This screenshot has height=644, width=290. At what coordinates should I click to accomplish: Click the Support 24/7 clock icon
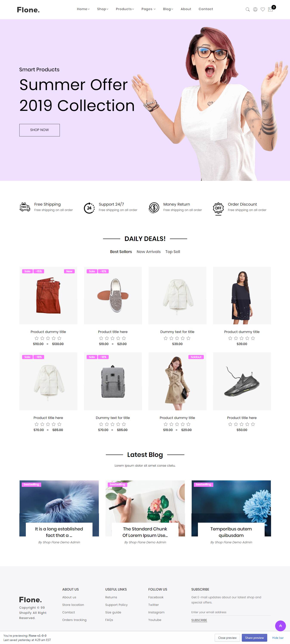tap(89, 208)
